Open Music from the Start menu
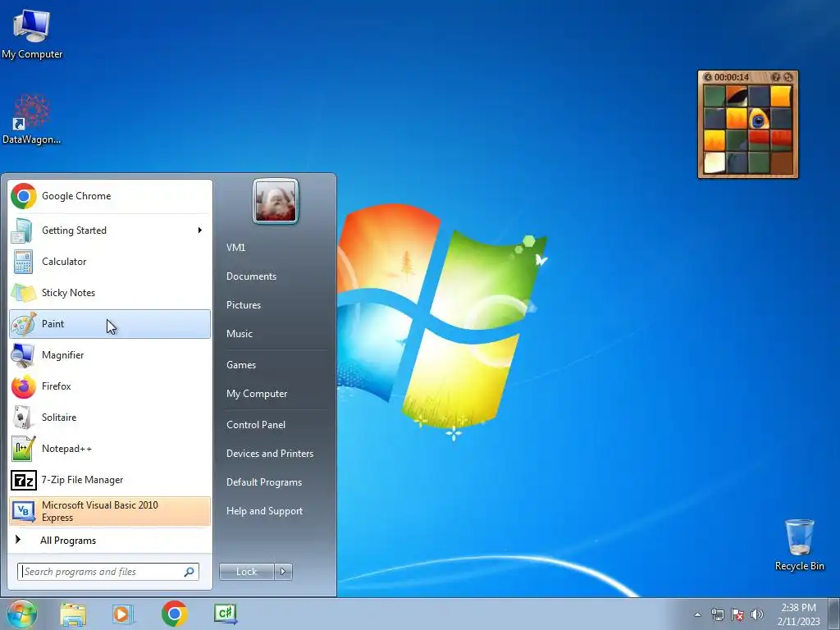 240,334
